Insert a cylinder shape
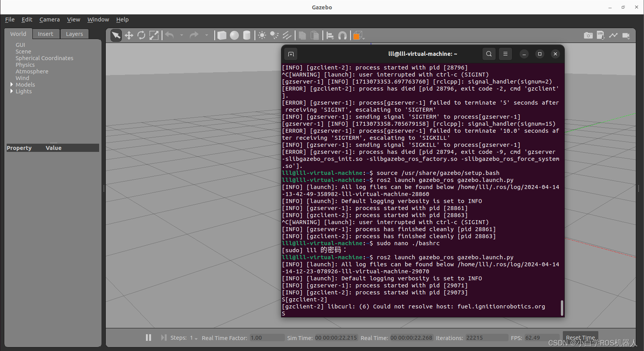 [247, 36]
